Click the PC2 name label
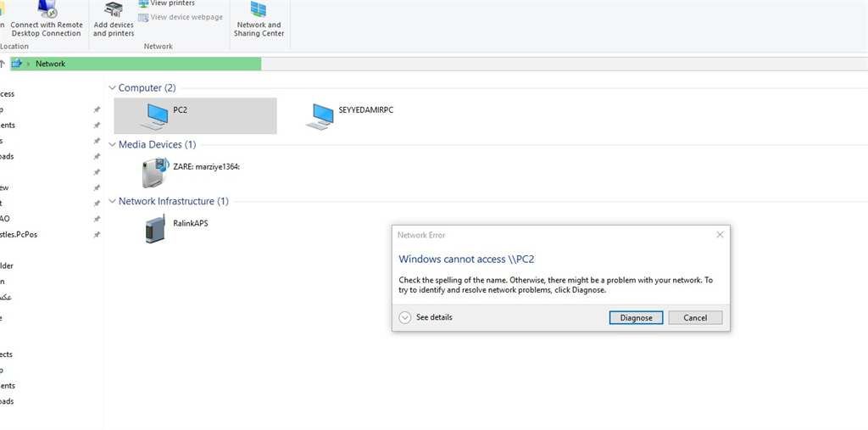Image resolution: width=868 pixels, height=430 pixels. 180,109
